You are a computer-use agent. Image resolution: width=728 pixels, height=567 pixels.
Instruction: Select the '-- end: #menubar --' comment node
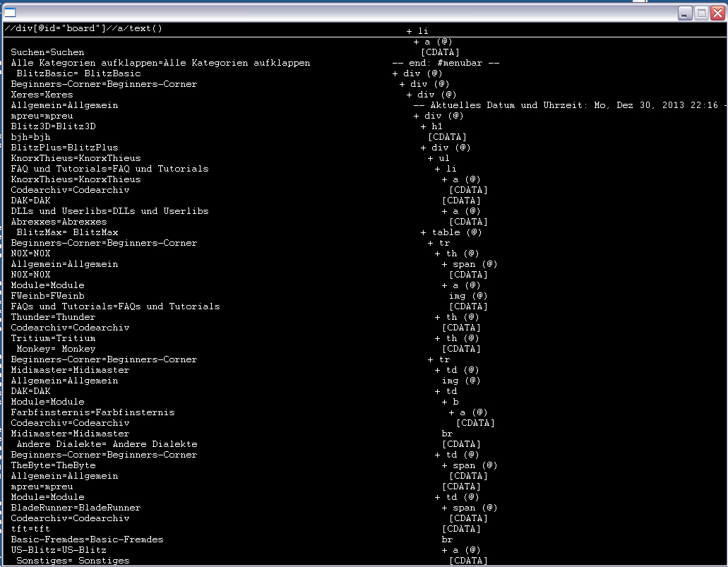pos(446,63)
